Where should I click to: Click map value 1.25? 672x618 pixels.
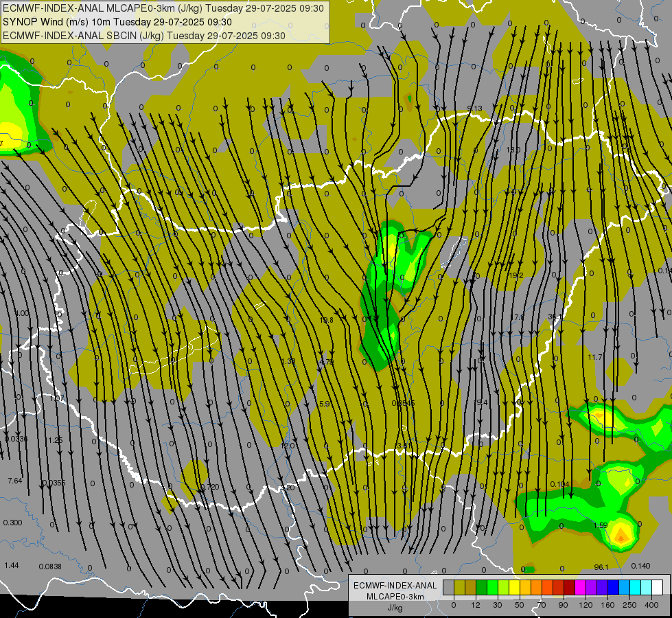(x=56, y=440)
